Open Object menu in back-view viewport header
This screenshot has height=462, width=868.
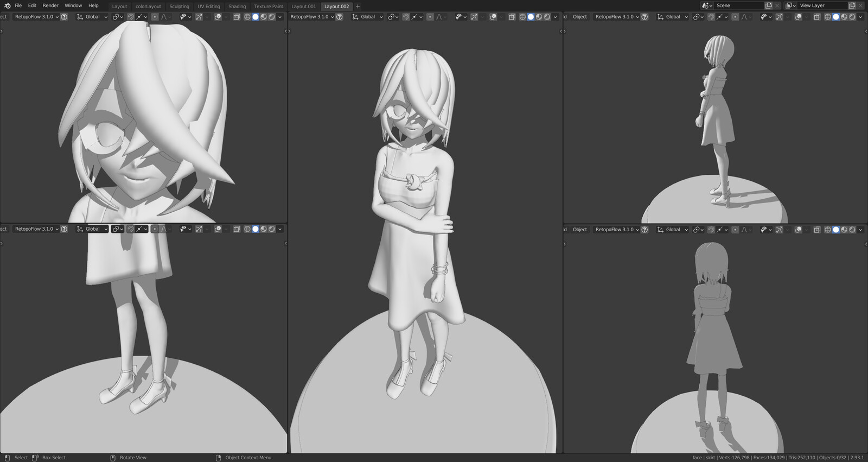click(580, 230)
